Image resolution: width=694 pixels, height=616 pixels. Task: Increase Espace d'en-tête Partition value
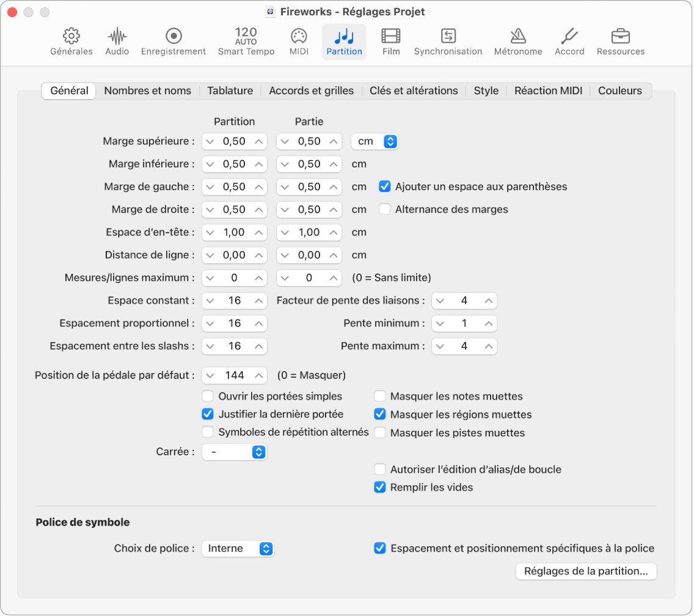(259, 232)
